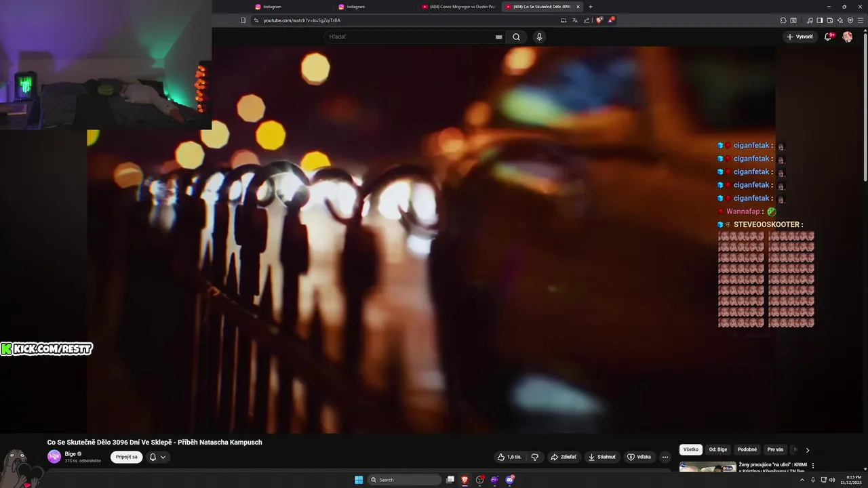Toggle the browser sidebar panel
This screenshot has height=488, width=868.
pyautogui.click(x=820, y=20)
